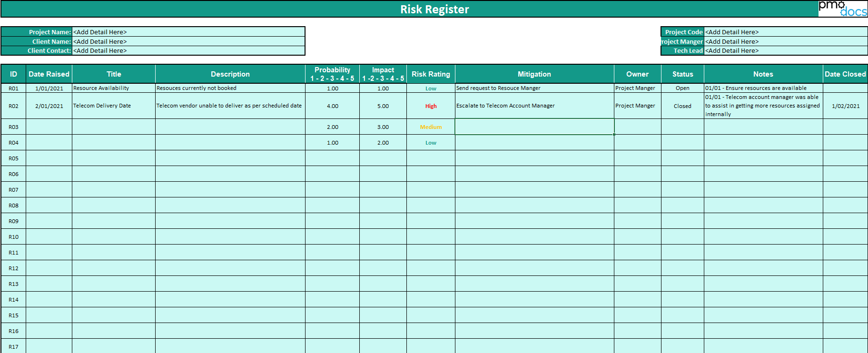Select the R13 ID cell
The width and height of the screenshot is (868, 353).
(13, 284)
